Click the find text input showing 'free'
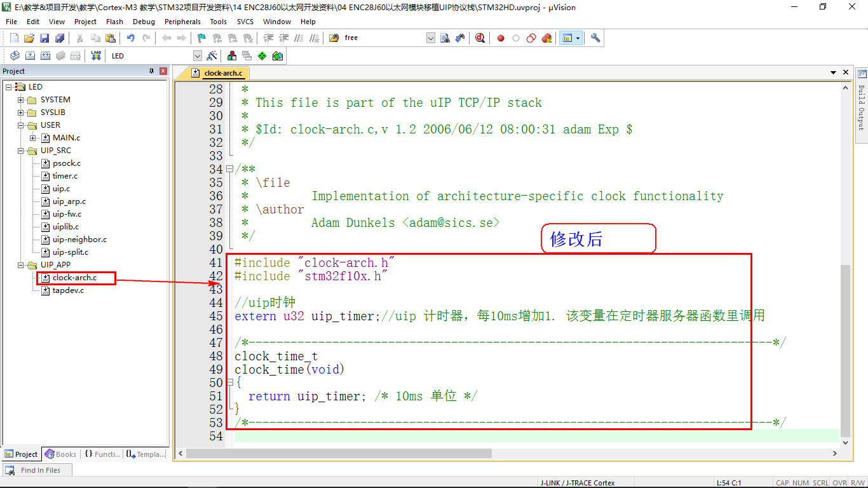Screen dimensions: 868x488 384,38
